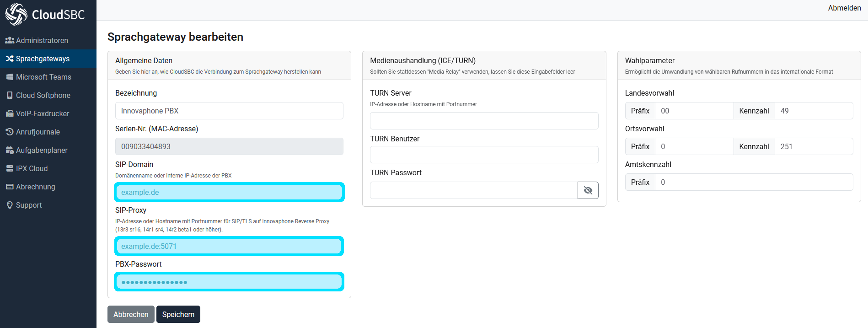Open the IPX Cloud menu item
868x328 pixels.
[x=32, y=168]
